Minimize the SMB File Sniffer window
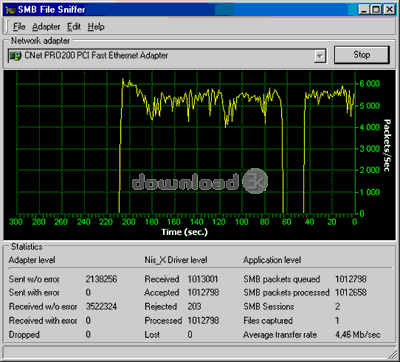This screenshot has width=400, height=362. [364, 10]
